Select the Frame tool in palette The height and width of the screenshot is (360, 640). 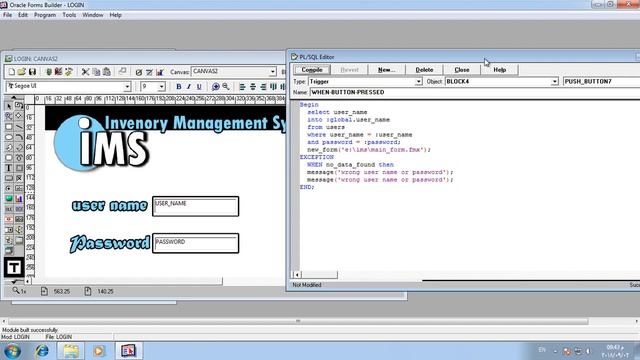tap(19, 168)
